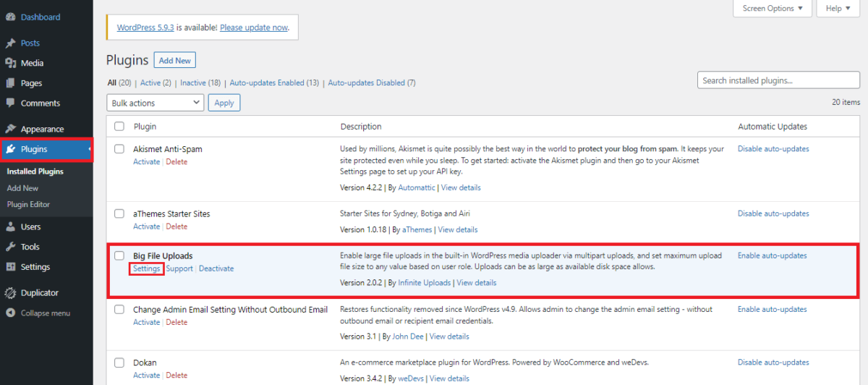The width and height of the screenshot is (868, 385).
Task: Click the Posts pushpin icon
Action: click(11, 43)
